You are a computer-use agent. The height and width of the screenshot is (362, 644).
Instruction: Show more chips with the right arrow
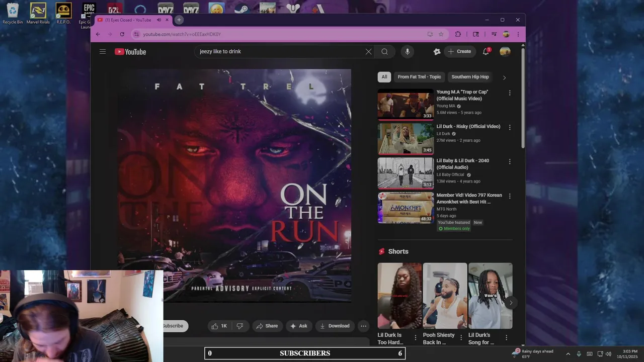[x=504, y=77]
